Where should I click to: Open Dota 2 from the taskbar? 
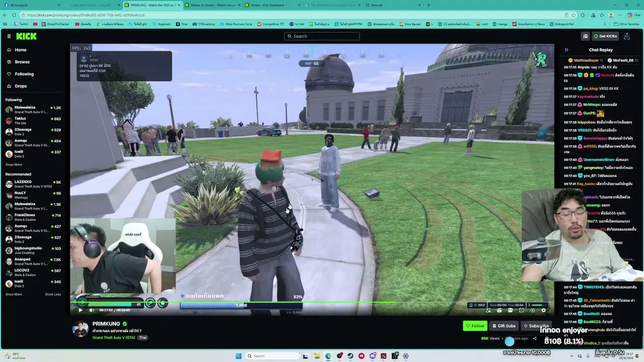383,356
